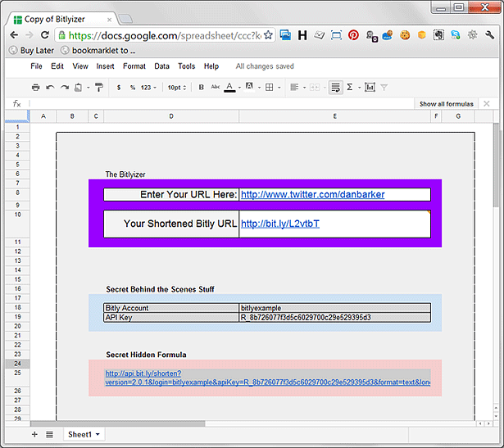The height and width of the screenshot is (448, 504).
Task: Open the Edit menu
Action: click(57, 66)
